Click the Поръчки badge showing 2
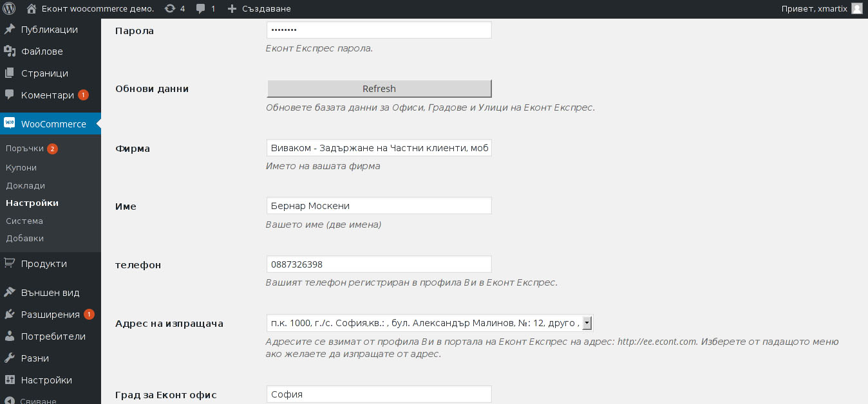The image size is (868, 404). (x=52, y=149)
